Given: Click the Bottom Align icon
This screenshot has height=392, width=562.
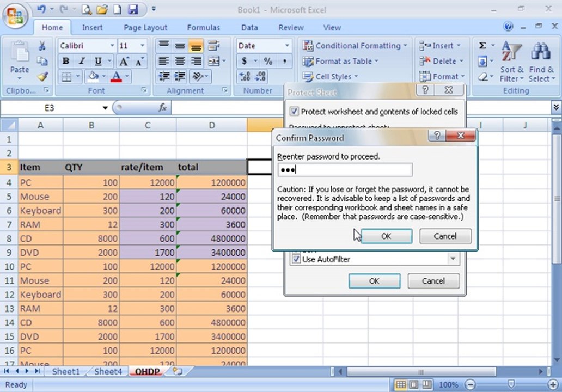Looking at the screenshot, I should pyautogui.click(x=196, y=46).
